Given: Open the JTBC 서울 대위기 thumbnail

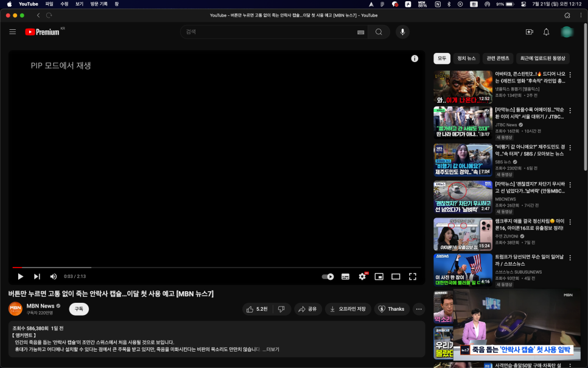Looking at the screenshot, I should pyautogui.click(x=463, y=123).
